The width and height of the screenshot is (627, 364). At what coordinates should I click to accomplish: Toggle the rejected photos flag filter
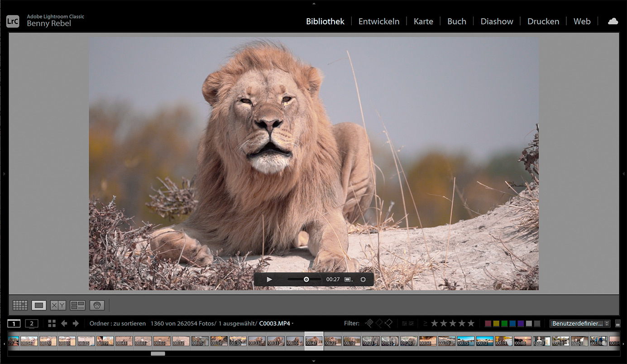(388, 323)
